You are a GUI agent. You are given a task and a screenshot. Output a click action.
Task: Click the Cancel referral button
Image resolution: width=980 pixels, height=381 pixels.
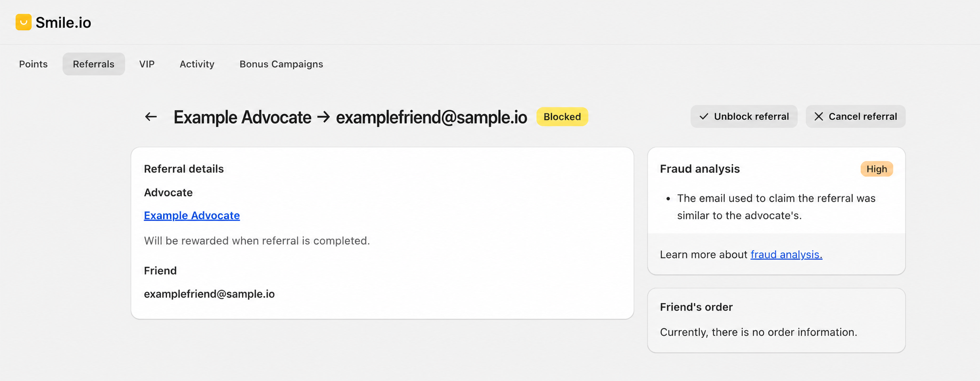coord(855,116)
